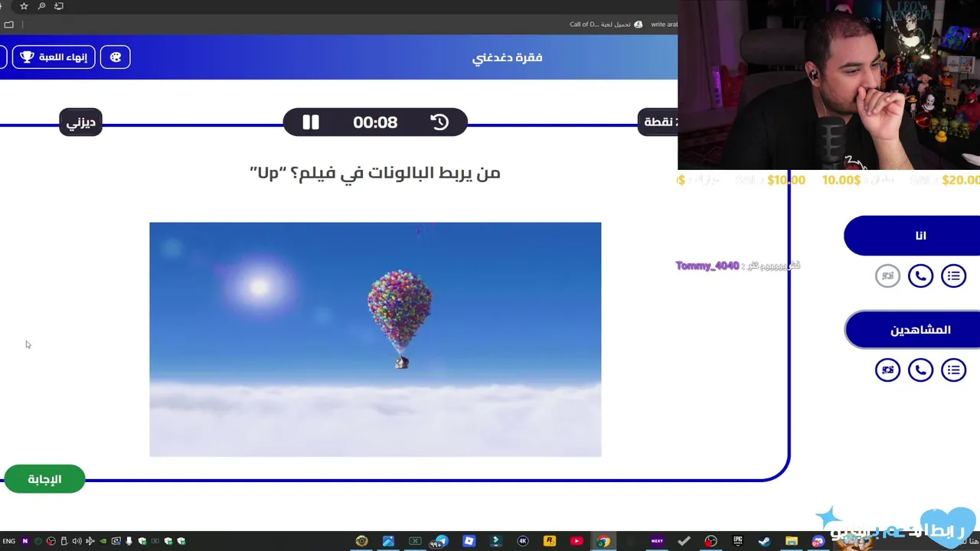Open OneNote tray icon
Image resolution: width=980 pixels, height=551 pixels.
click(x=24, y=541)
